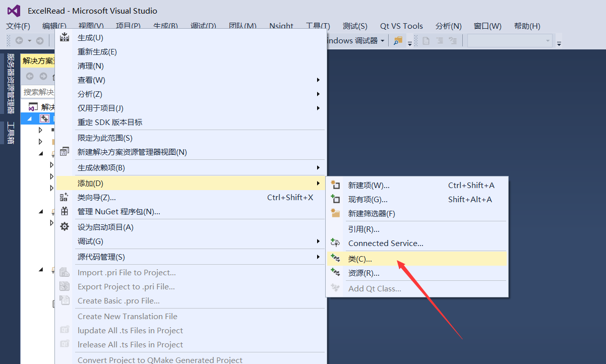Viewport: 606px width, 364px height.
Task: Expand the 源代码管理(S) submenu arrow
Action: pyautogui.click(x=318, y=257)
